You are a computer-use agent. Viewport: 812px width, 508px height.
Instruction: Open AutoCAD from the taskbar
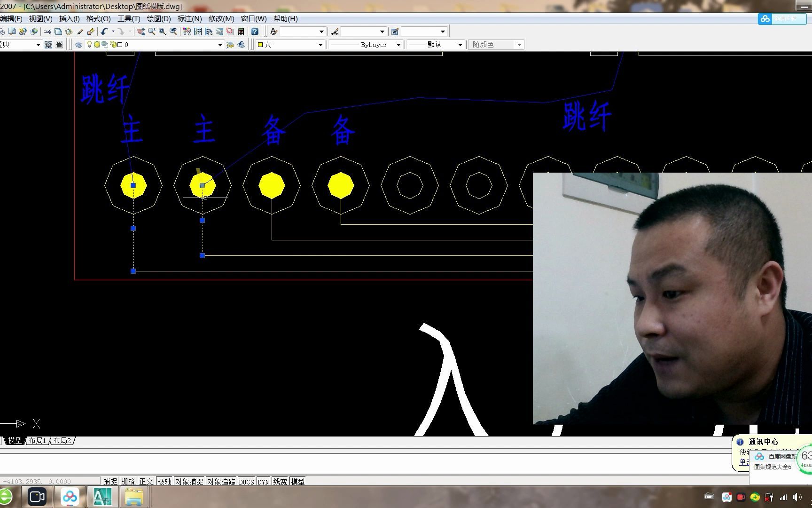[x=102, y=497]
